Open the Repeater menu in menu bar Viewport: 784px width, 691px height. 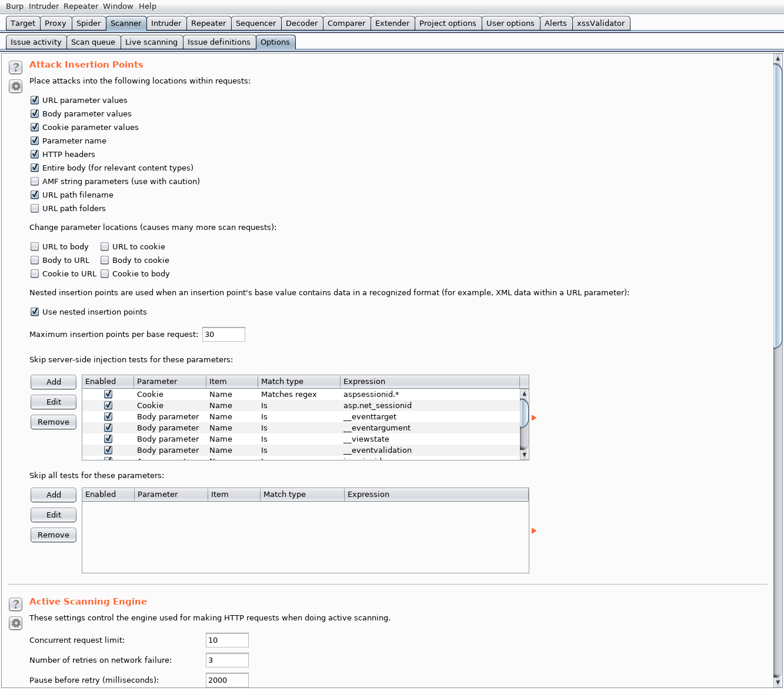point(81,6)
